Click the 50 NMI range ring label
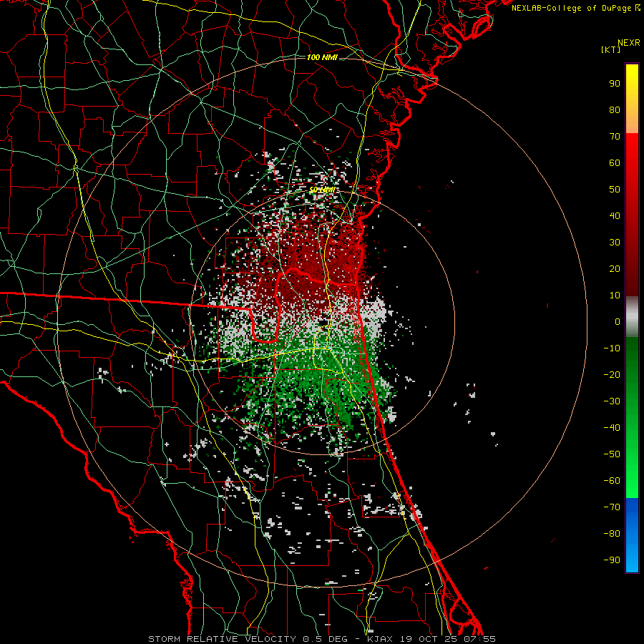 point(322,190)
